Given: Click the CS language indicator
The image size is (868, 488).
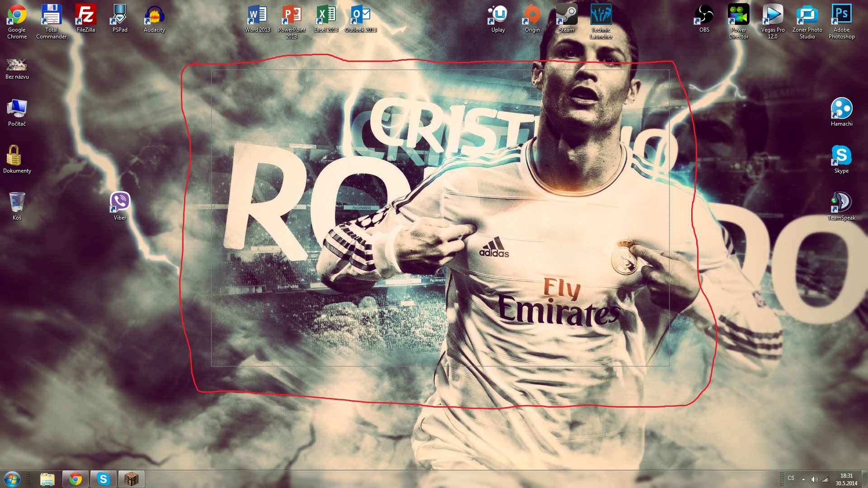Looking at the screenshot, I should 791,478.
